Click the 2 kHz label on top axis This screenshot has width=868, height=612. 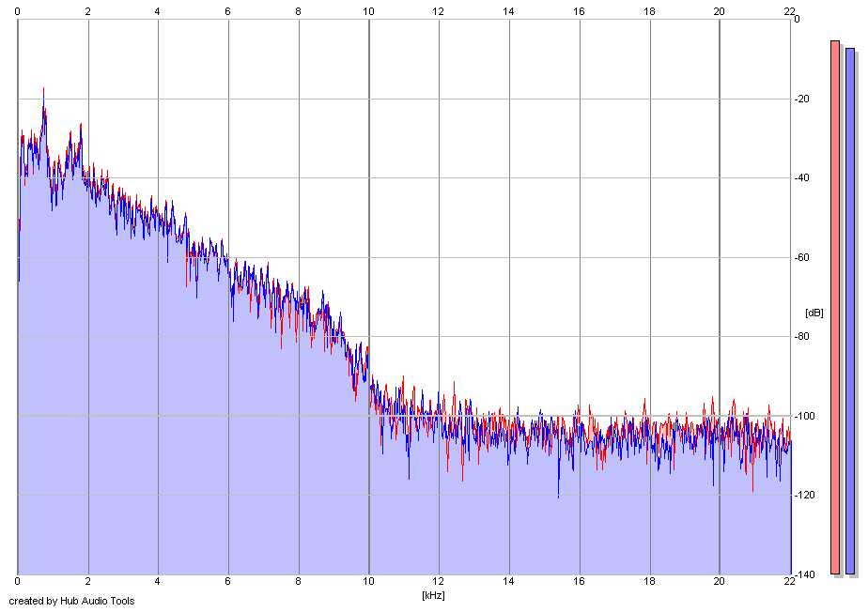point(87,10)
